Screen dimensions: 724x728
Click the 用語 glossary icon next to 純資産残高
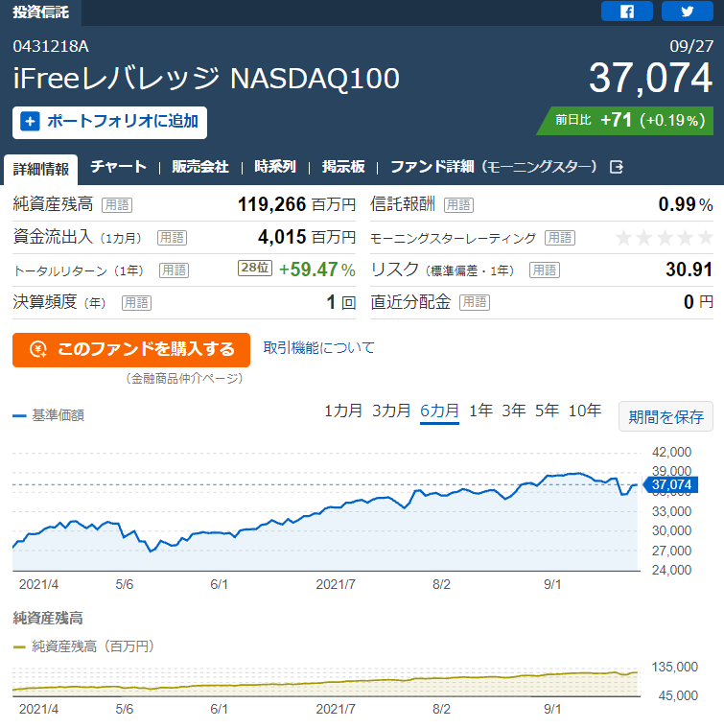pyautogui.click(x=117, y=205)
